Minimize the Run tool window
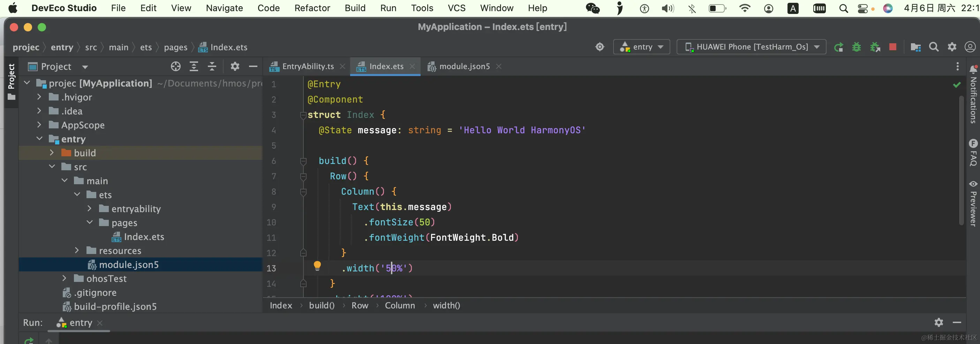The width and height of the screenshot is (980, 344). pyautogui.click(x=957, y=323)
